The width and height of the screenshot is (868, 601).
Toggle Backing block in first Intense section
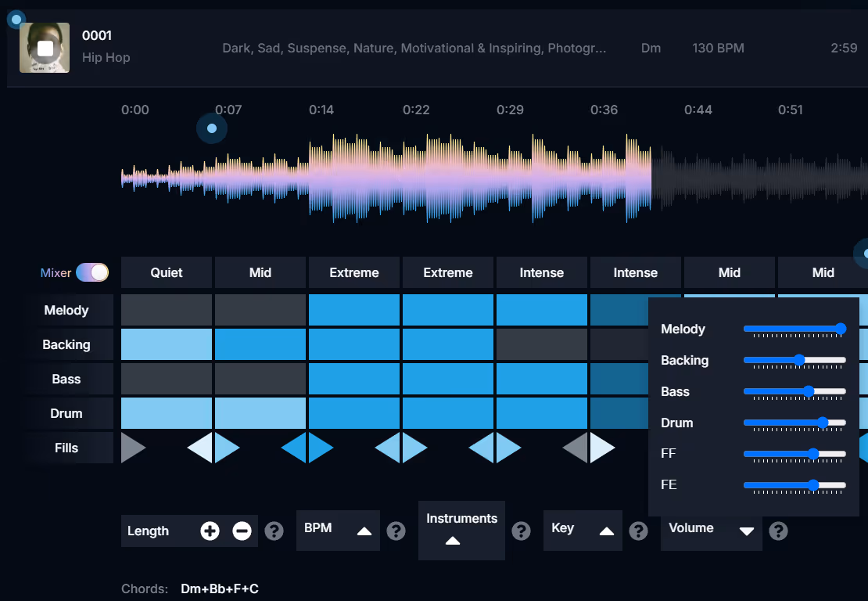(x=541, y=344)
